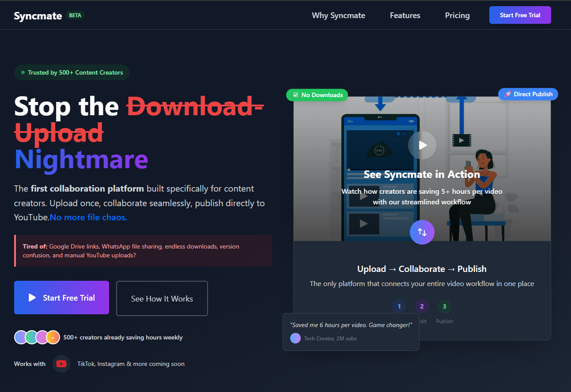Select step 1 circle in the workflow
Image resolution: width=571 pixels, height=392 pixels.
399,306
